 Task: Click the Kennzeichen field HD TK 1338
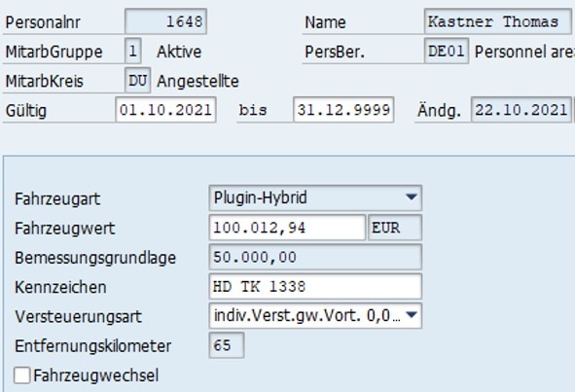click(315, 286)
